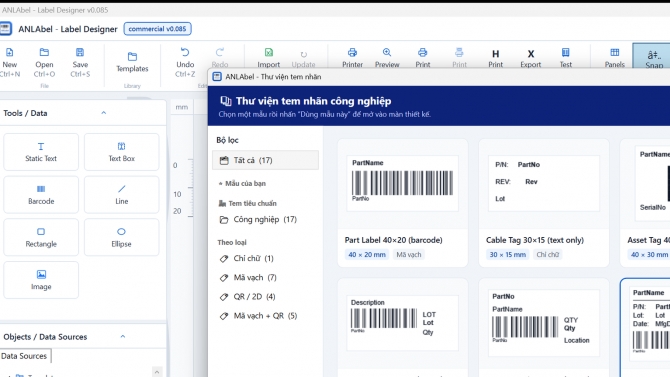Select the Barcode tool
670x377 pixels.
41,194
